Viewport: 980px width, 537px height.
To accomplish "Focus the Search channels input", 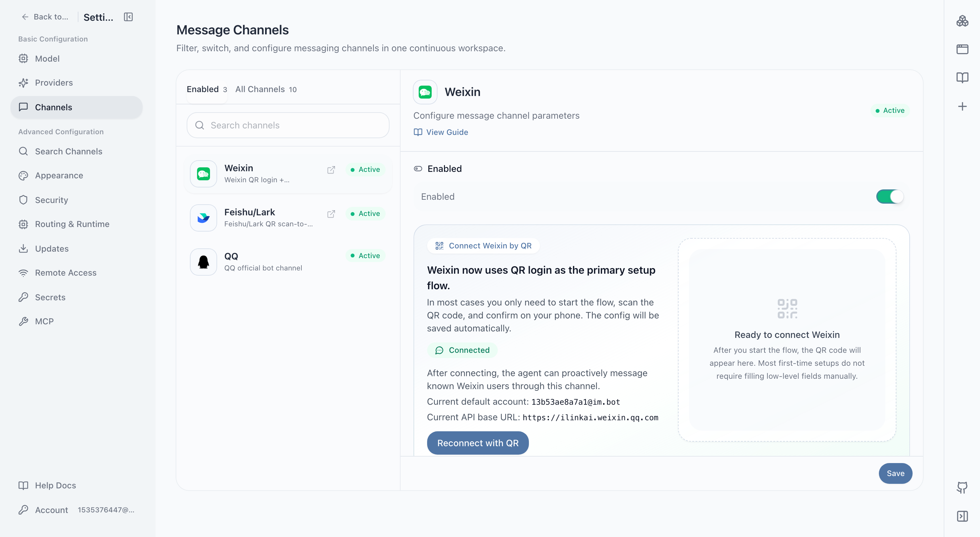I will tap(288, 125).
